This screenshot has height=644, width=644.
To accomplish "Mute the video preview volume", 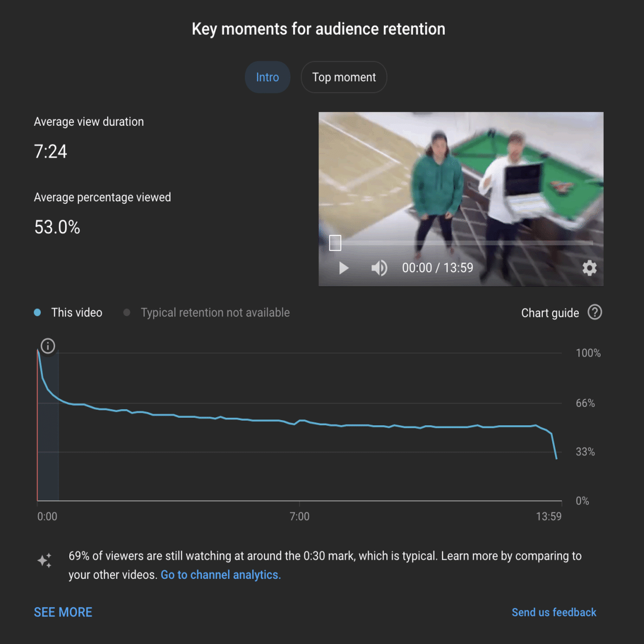I will 379,268.
